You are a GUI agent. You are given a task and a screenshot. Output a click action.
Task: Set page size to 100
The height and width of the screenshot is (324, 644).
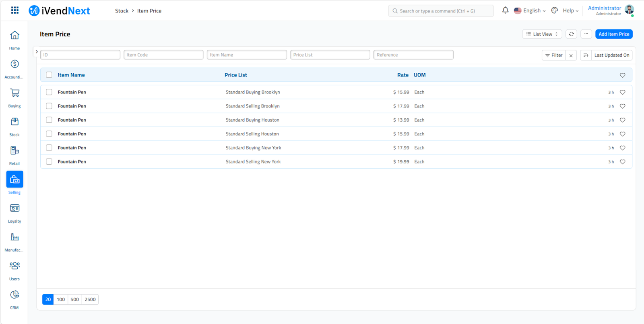[61, 299]
